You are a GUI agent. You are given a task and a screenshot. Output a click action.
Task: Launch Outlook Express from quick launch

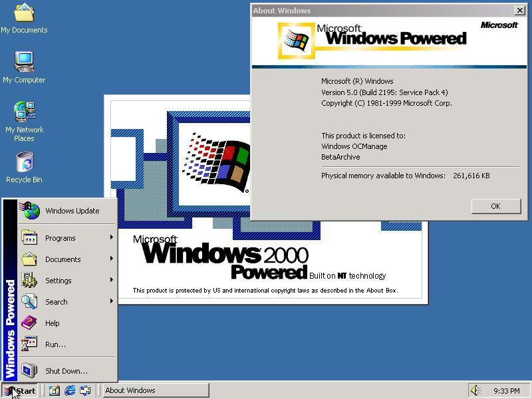(x=85, y=390)
